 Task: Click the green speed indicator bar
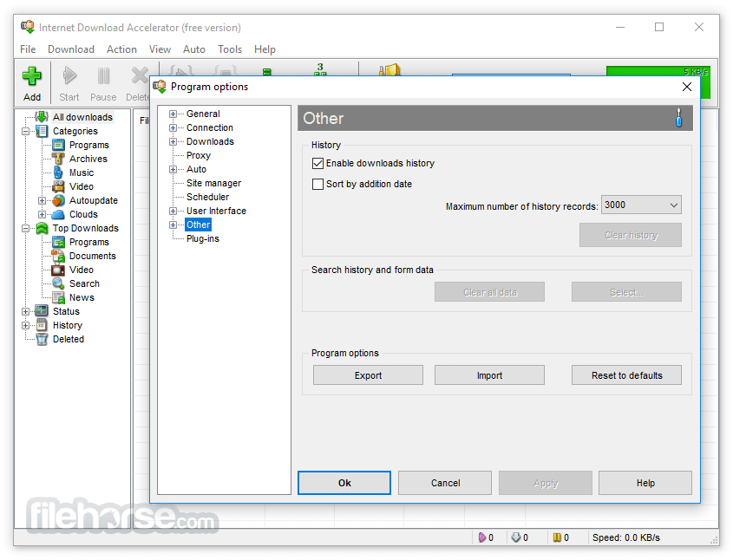pos(658,71)
